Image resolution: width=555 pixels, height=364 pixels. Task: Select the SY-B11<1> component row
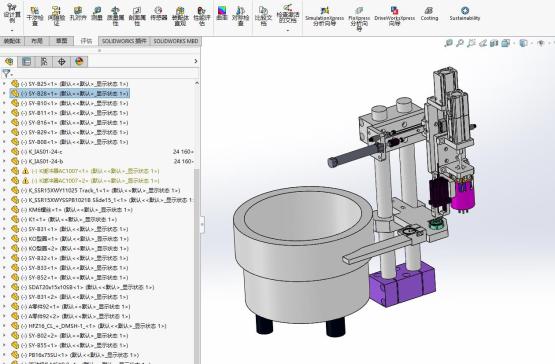tap(70, 113)
